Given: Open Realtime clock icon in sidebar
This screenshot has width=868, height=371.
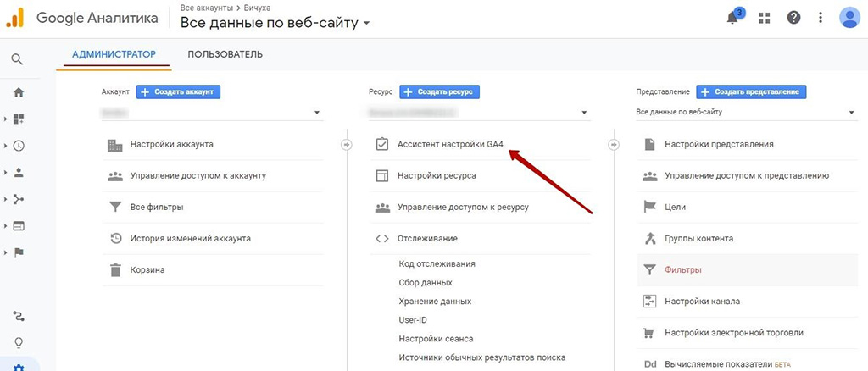Looking at the screenshot, I should coord(19,146).
